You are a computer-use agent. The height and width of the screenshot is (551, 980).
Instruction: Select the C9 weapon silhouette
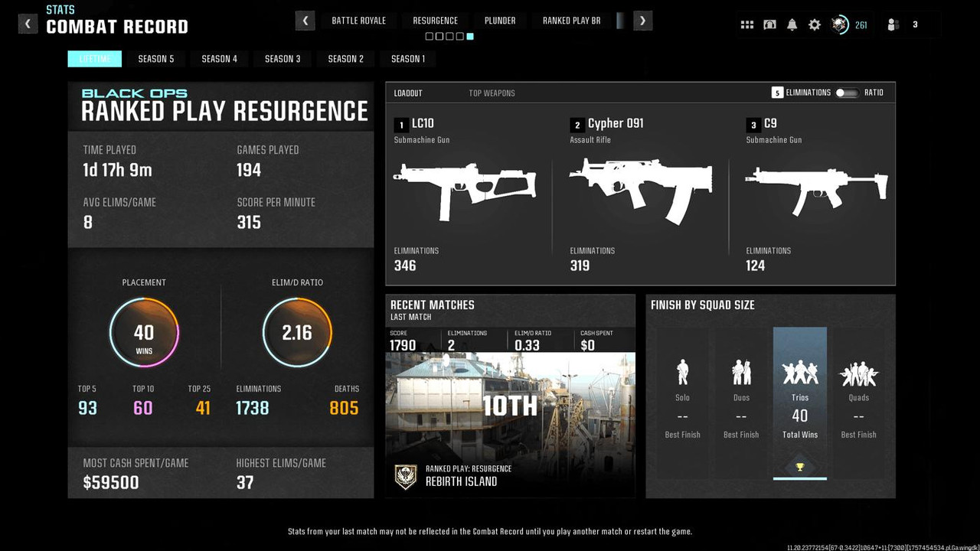point(816,191)
